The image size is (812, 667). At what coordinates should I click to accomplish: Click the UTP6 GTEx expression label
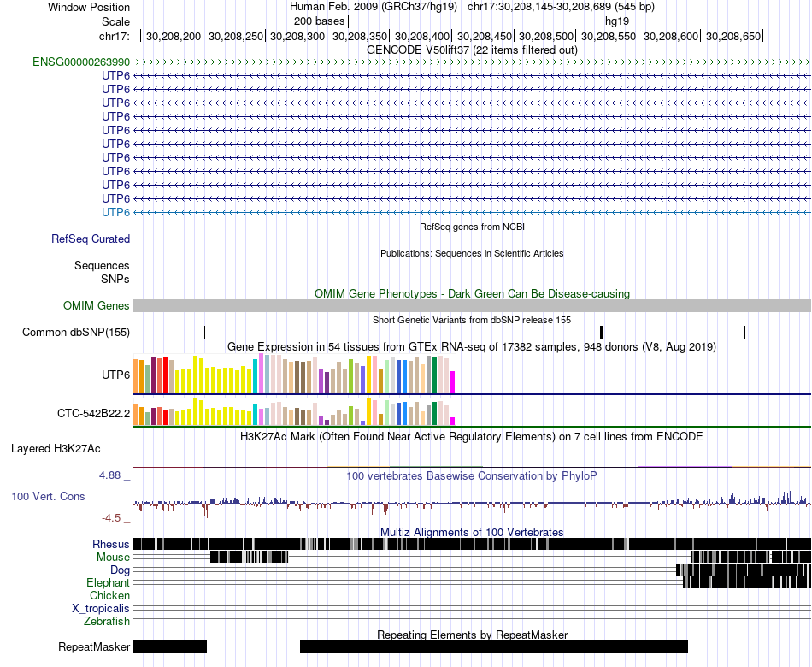(x=115, y=375)
